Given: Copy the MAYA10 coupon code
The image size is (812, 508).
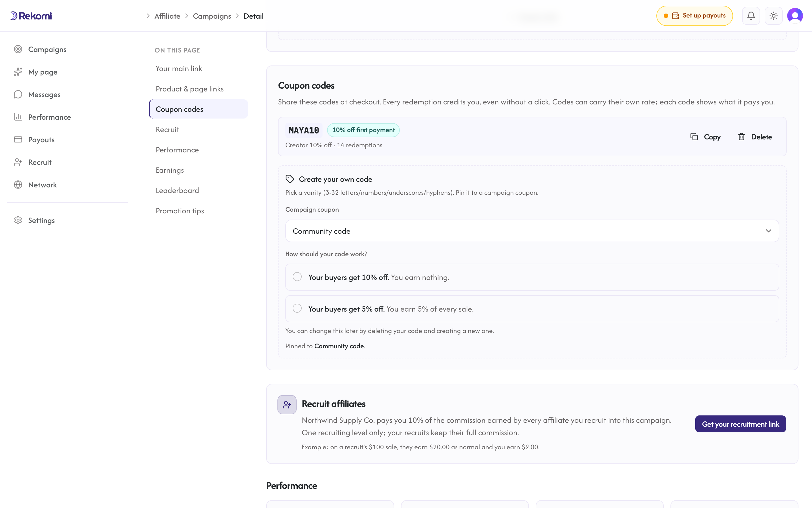Looking at the screenshot, I should (x=705, y=137).
